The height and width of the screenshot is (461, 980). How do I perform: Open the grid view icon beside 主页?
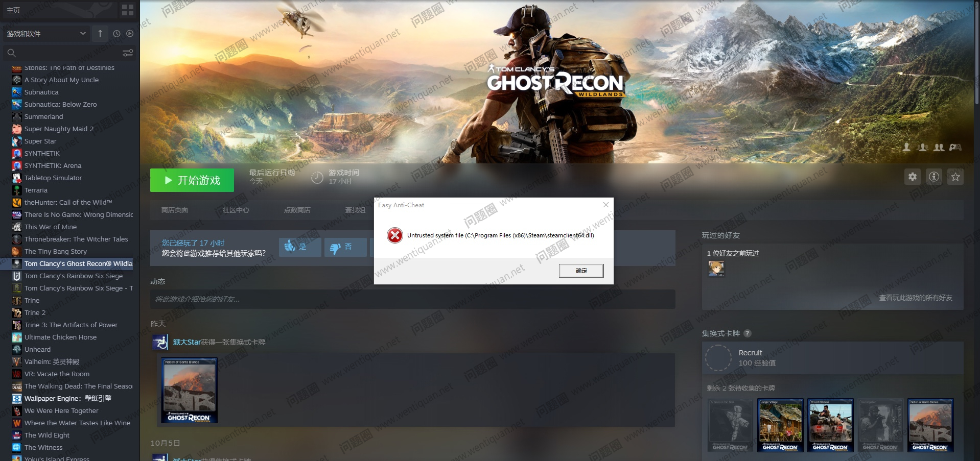[x=127, y=10]
